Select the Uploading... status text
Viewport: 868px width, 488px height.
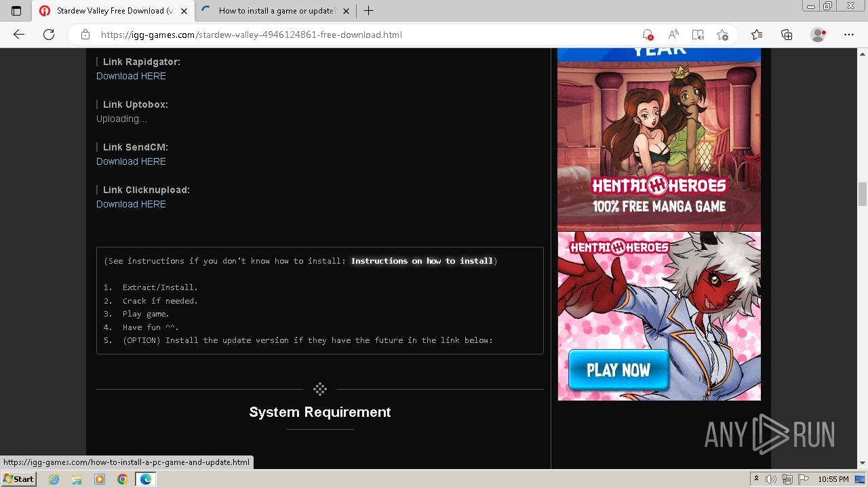pyautogui.click(x=121, y=119)
